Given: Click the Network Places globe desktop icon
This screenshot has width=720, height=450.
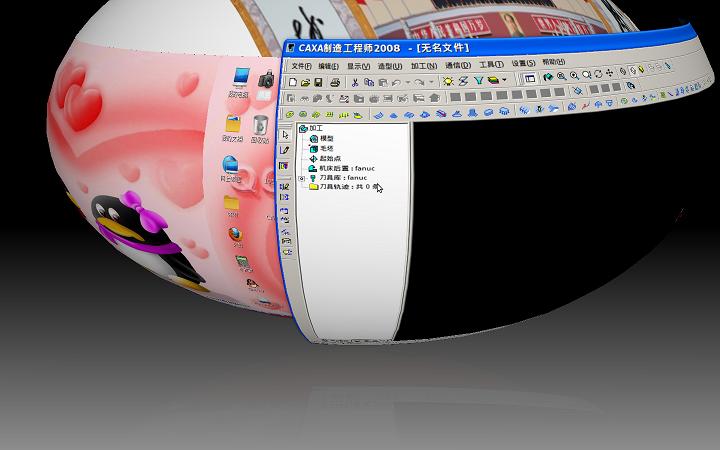Looking at the screenshot, I should (230, 165).
